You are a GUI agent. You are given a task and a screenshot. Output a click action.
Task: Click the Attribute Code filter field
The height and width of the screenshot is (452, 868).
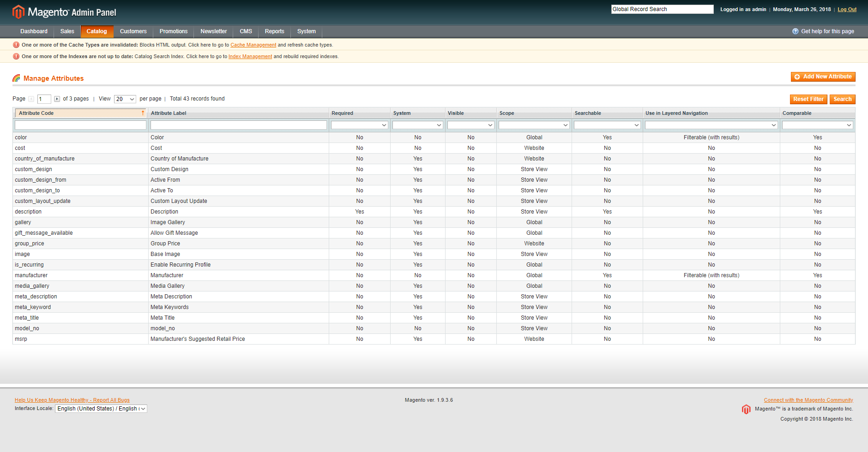(x=80, y=125)
